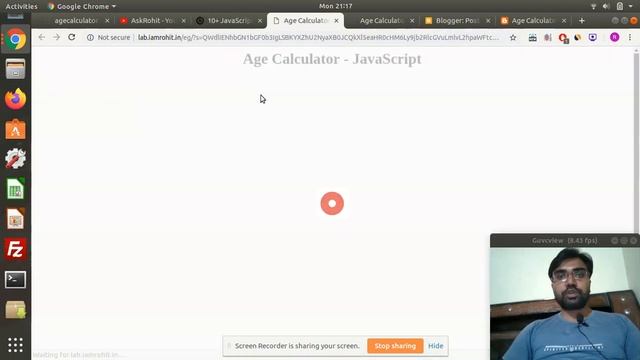Open the settings tools dock icon
This screenshot has height=360, width=640.
pyautogui.click(x=16, y=159)
